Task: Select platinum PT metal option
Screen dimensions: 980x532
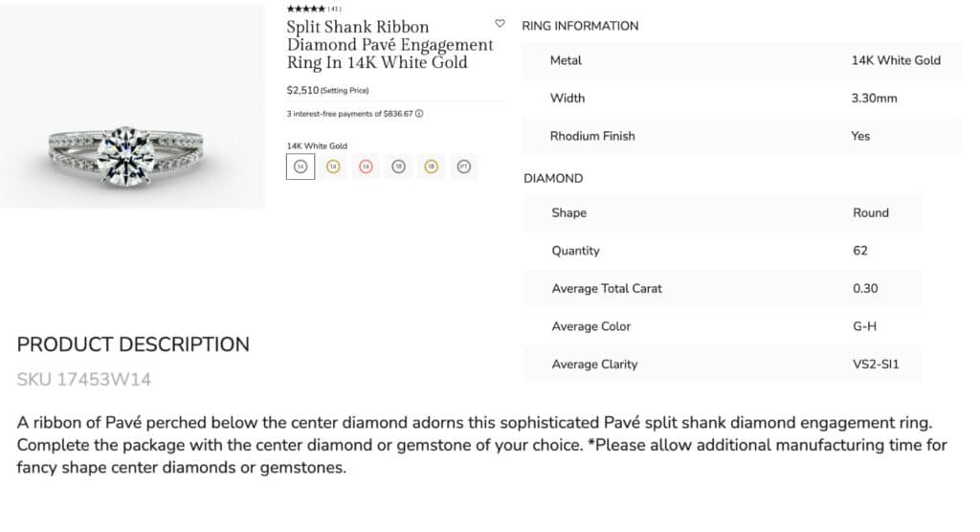Action: click(x=464, y=166)
